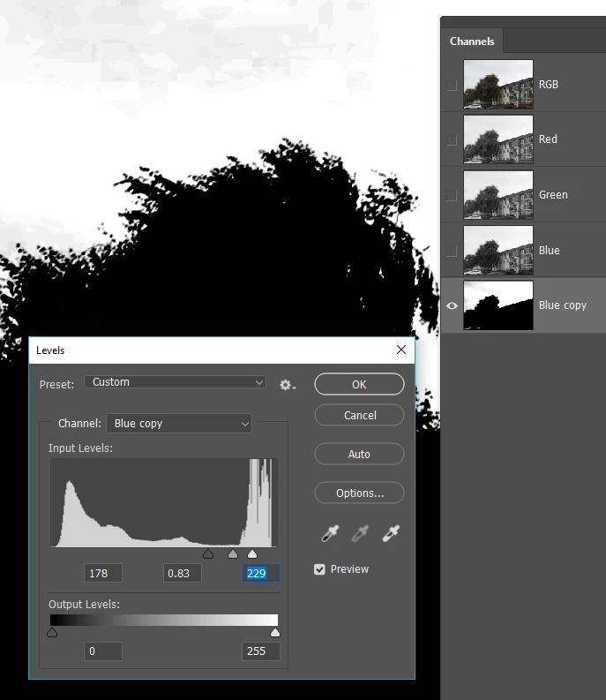Edit the input shadows value 178
The width and height of the screenshot is (606, 700).
(103, 573)
